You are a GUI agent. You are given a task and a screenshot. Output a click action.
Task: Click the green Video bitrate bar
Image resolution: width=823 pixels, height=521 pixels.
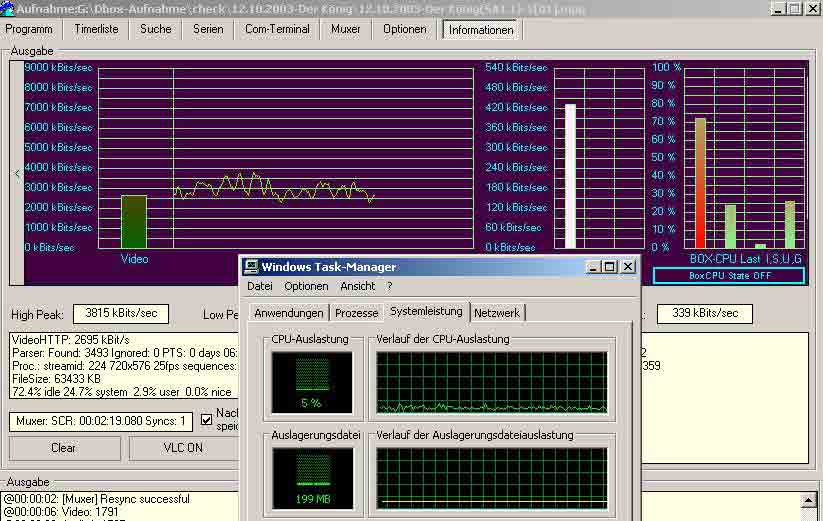(134, 221)
